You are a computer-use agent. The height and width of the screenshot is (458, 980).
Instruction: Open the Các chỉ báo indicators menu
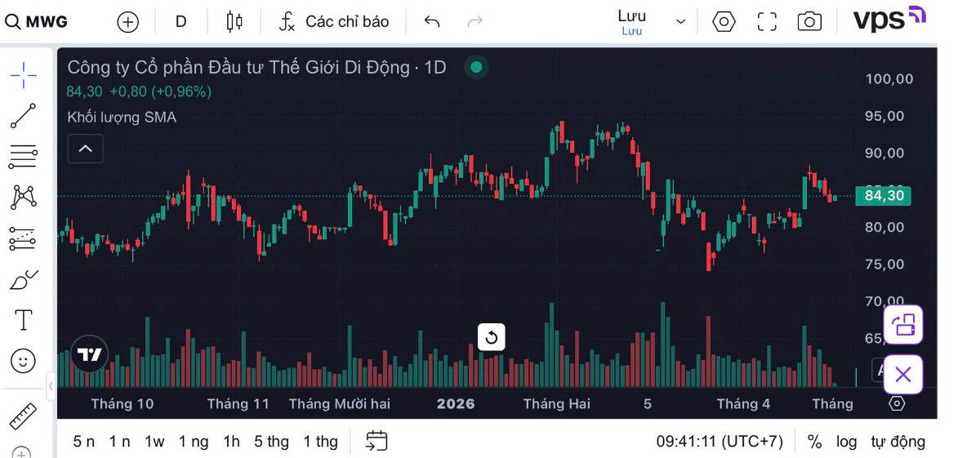(x=334, y=21)
